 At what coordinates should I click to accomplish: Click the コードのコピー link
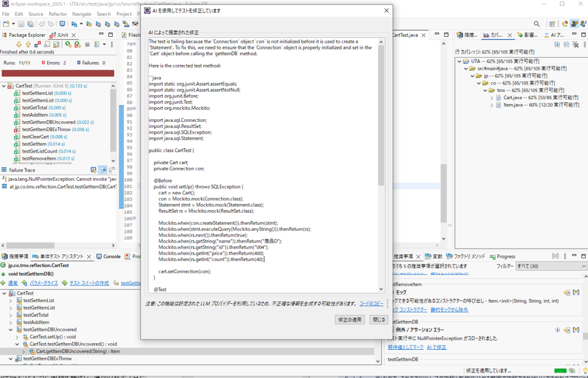point(371,304)
